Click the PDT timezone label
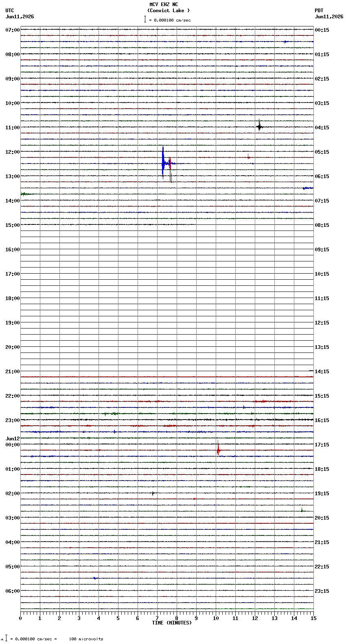The image size is (346, 644). pyautogui.click(x=319, y=11)
